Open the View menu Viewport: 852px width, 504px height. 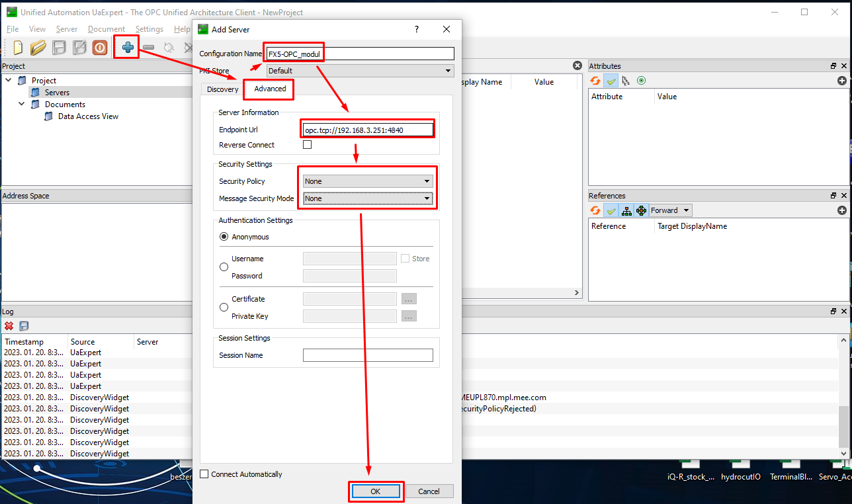[38, 29]
